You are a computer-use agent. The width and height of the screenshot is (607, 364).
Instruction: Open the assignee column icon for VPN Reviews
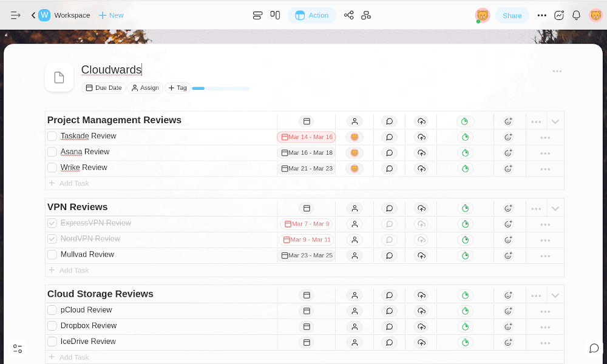(x=354, y=207)
